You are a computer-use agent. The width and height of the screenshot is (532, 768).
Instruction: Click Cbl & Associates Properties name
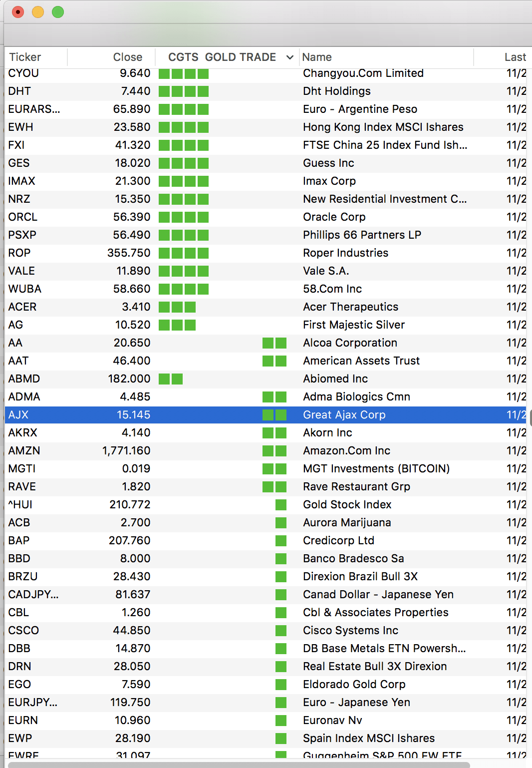click(375, 613)
